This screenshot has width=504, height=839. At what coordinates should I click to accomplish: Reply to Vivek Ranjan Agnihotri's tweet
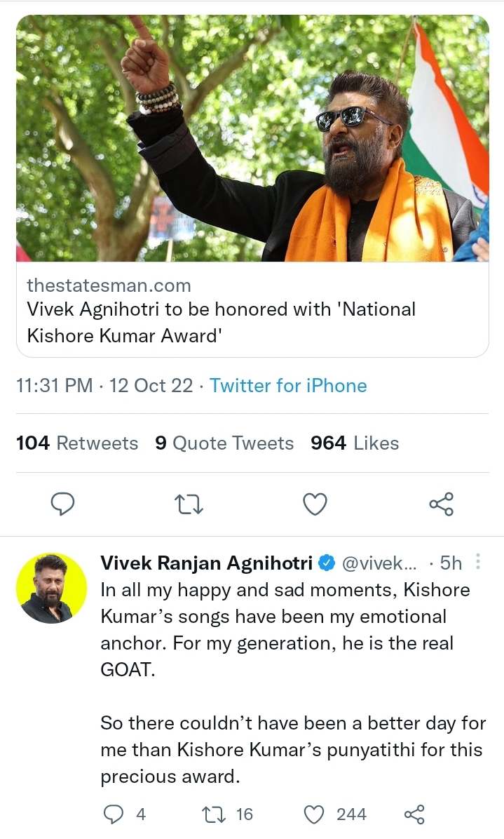click(x=114, y=814)
